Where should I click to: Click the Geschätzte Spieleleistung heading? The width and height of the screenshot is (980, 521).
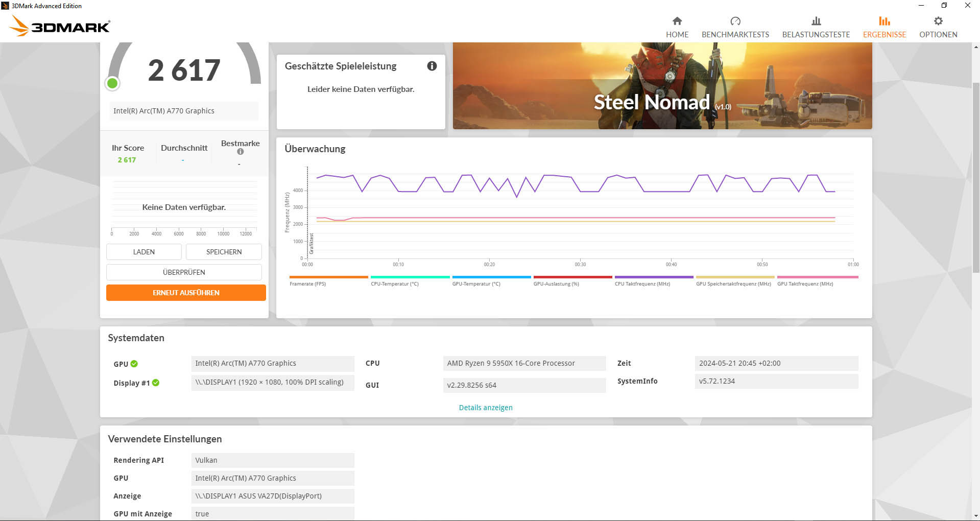pos(341,66)
